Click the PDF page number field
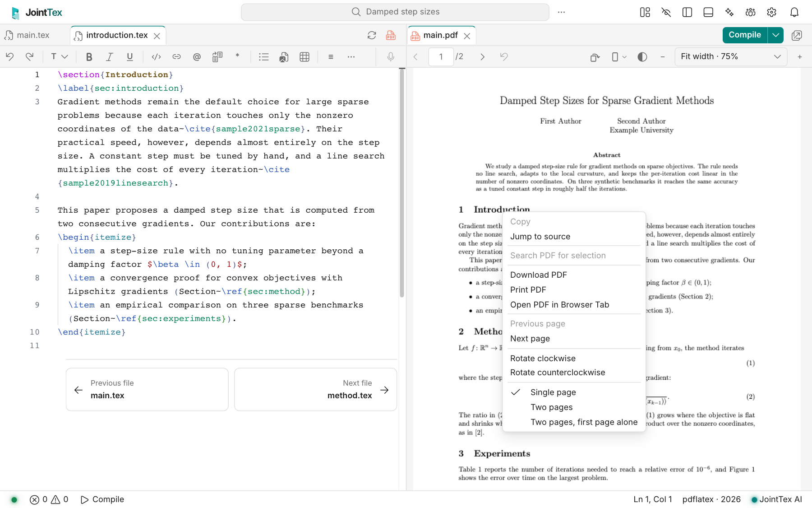 (441, 57)
